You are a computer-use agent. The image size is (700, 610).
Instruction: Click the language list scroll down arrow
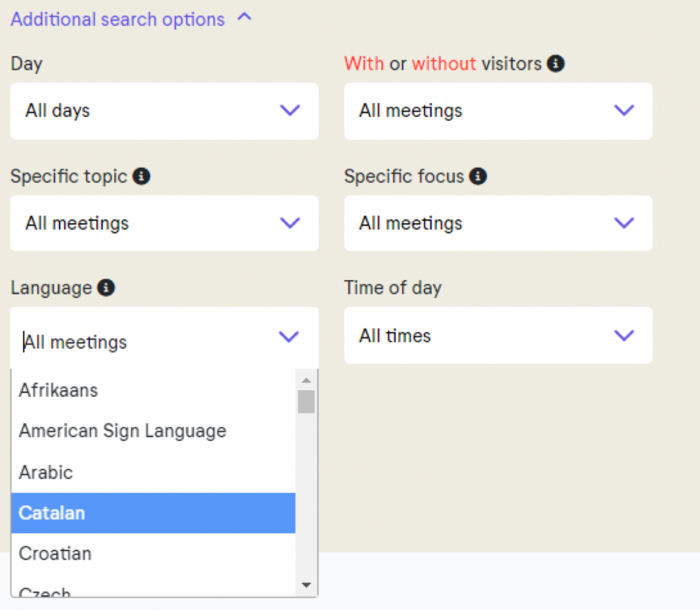[x=307, y=585]
